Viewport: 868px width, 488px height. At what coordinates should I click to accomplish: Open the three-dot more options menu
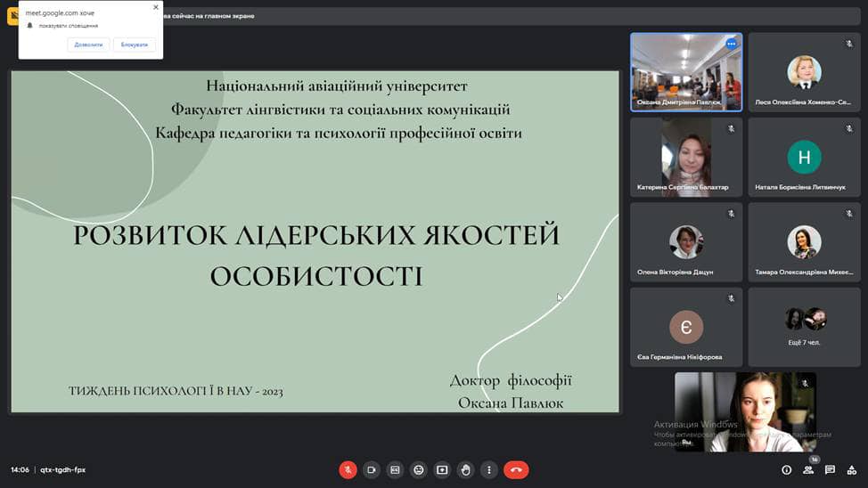[x=488, y=469]
